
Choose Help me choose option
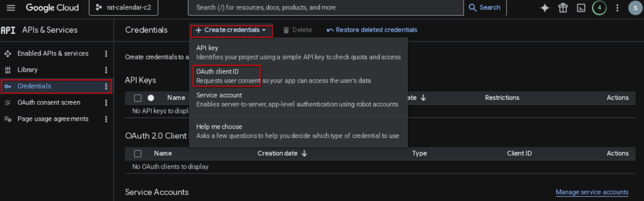click(298, 131)
